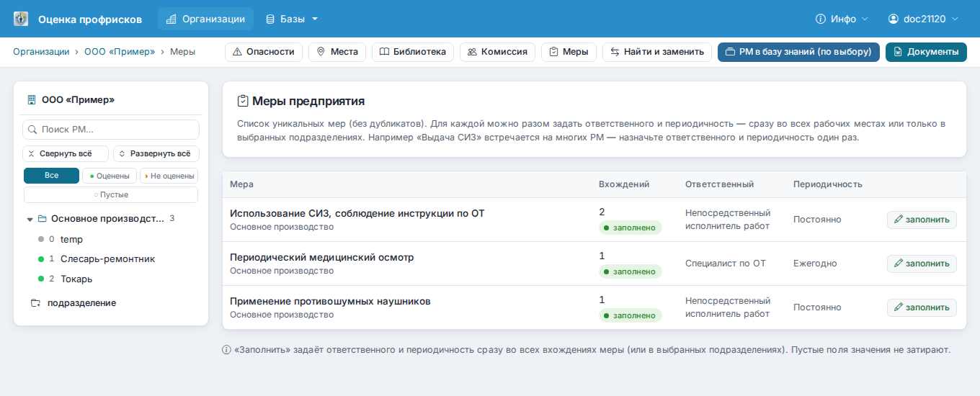980x396 pixels.
Task: Click the folder icon of Основное производство
Action: [x=42, y=218]
